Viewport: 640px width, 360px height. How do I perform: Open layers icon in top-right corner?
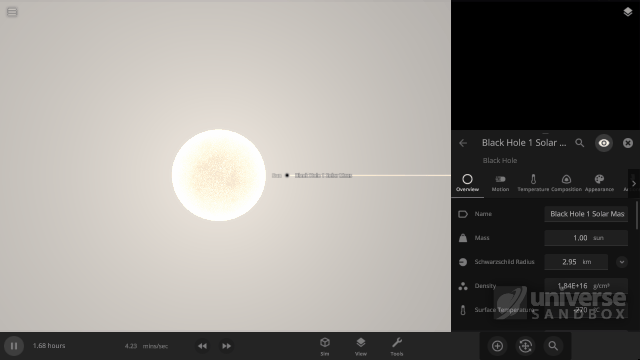click(628, 12)
